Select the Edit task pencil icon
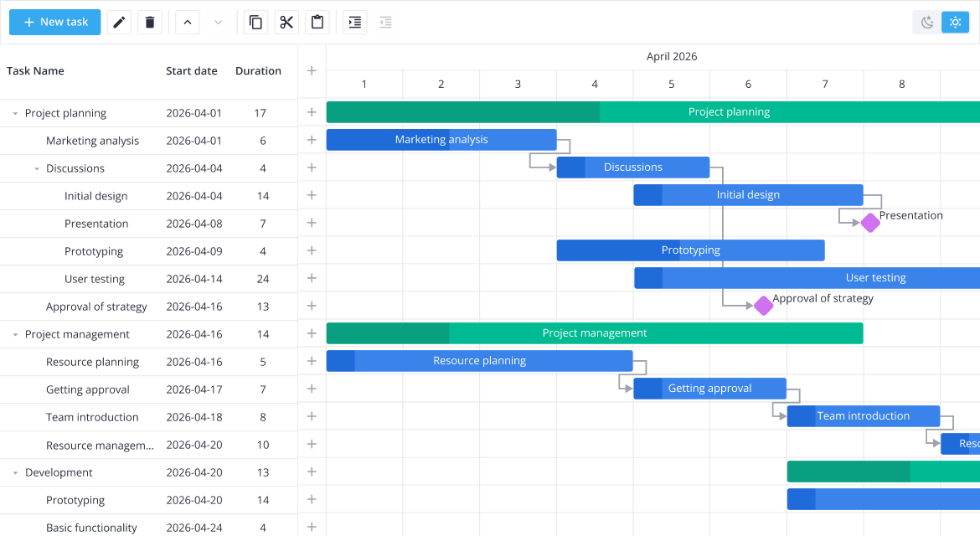 (118, 22)
